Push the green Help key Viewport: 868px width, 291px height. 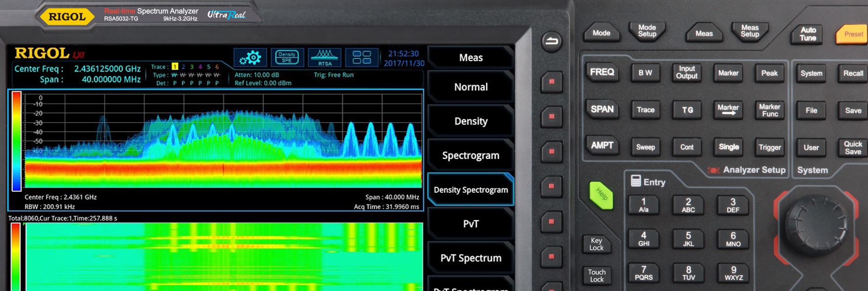click(x=602, y=195)
